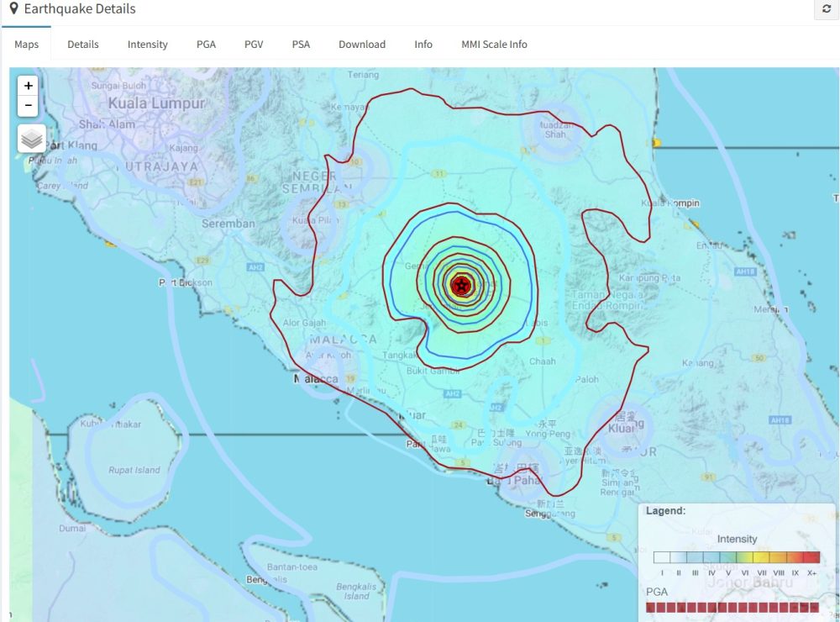Click the refresh icon in panel header
The width and height of the screenshot is (840, 622).
(826, 9)
